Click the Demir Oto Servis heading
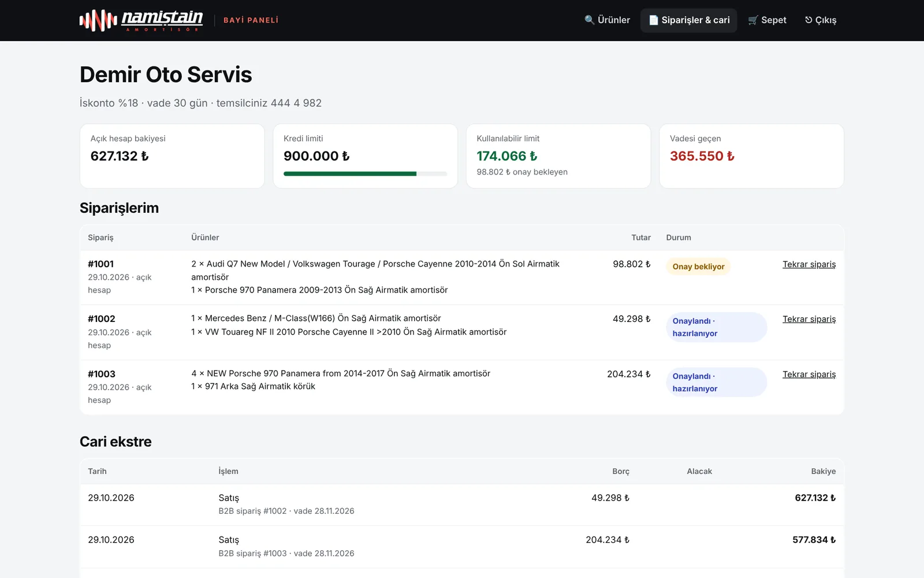The image size is (924, 578). (x=166, y=75)
